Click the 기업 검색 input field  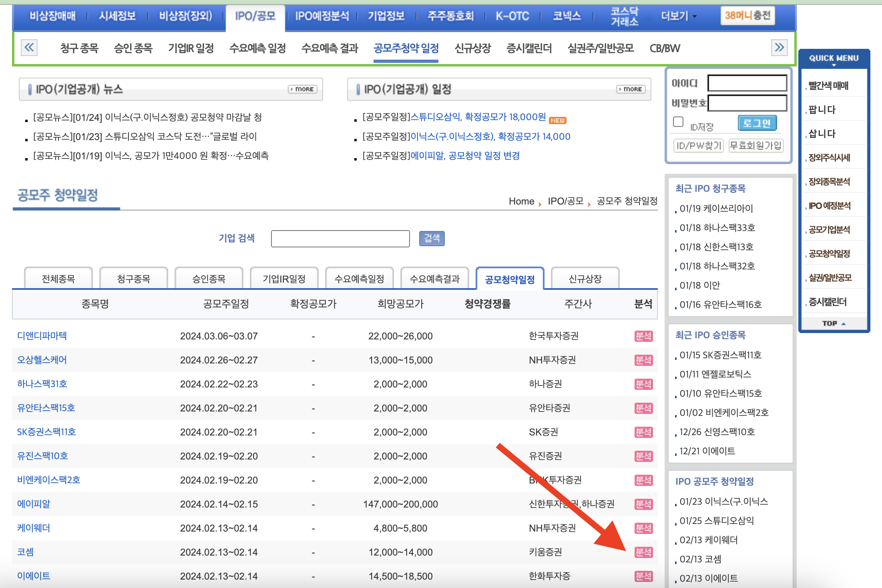(340, 239)
